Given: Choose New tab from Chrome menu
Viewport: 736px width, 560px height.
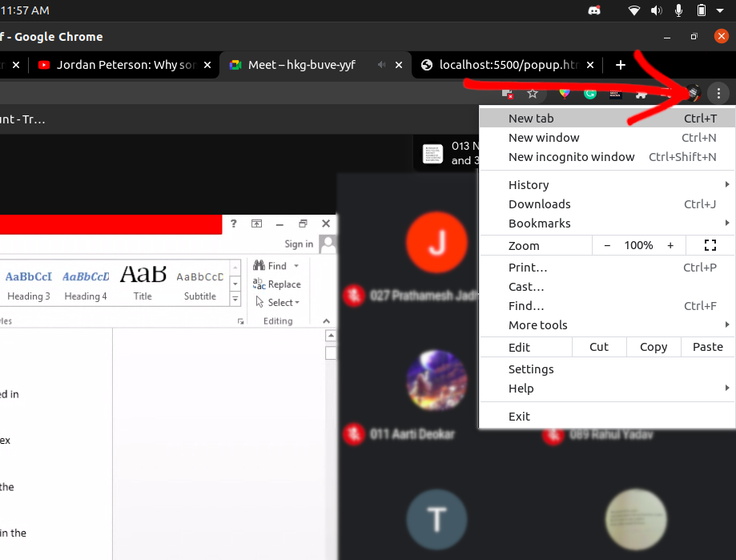Looking at the screenshot, I should coord(607,119).
